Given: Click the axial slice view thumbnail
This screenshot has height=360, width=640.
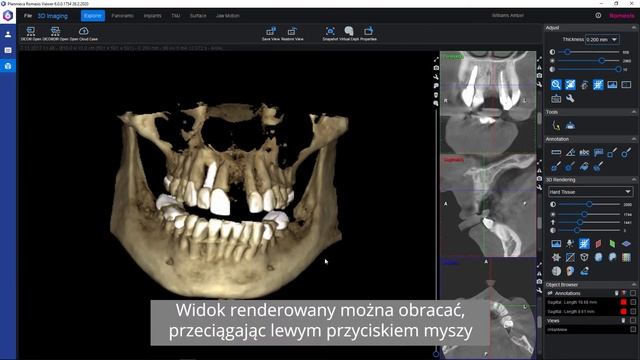Looking at the screenshot, I should [488, 308].
